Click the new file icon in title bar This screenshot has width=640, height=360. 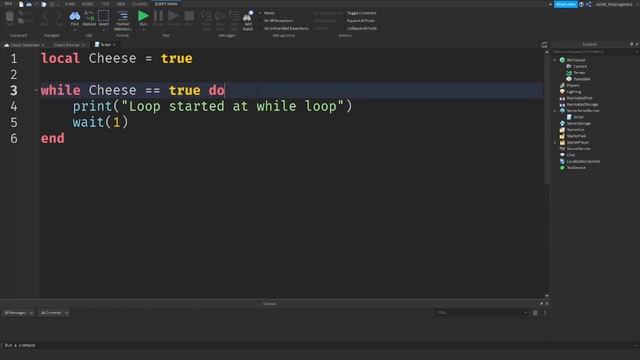[21, 4]
